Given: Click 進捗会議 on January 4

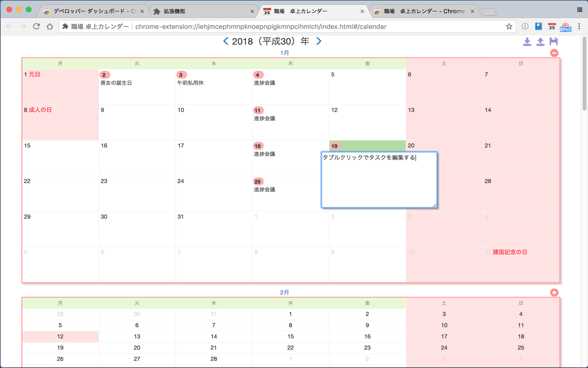Looking at the screenshot, I should coord(265,83).
